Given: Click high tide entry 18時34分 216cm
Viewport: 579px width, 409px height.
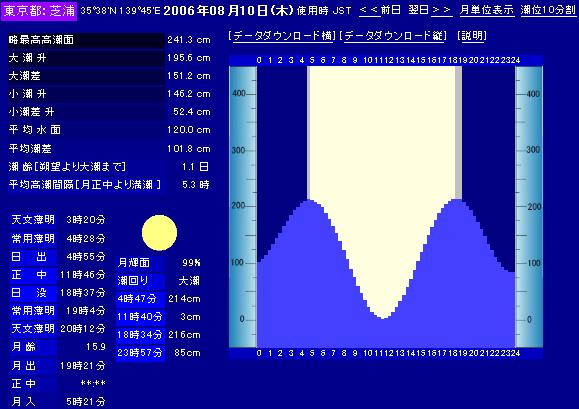Looking at the screenshot, I should (x=159, y=335).
